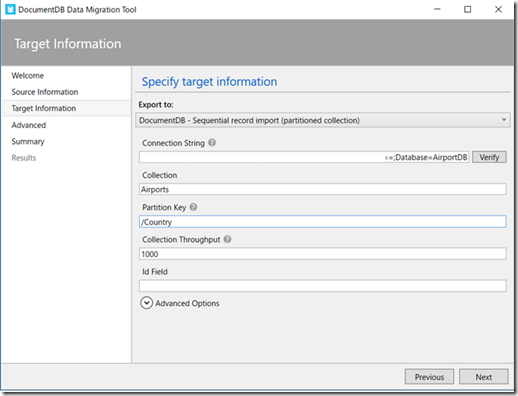Open the Advanced step in sidebar
The height and width of the screenshot is (396, 518).
(x=29, y=125)
